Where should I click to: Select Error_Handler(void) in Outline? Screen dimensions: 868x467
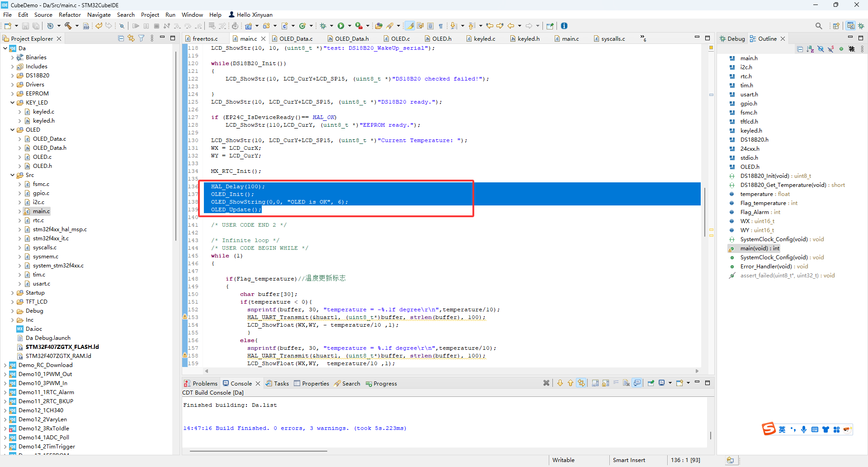pyautogui.click(x=774, y=267)
